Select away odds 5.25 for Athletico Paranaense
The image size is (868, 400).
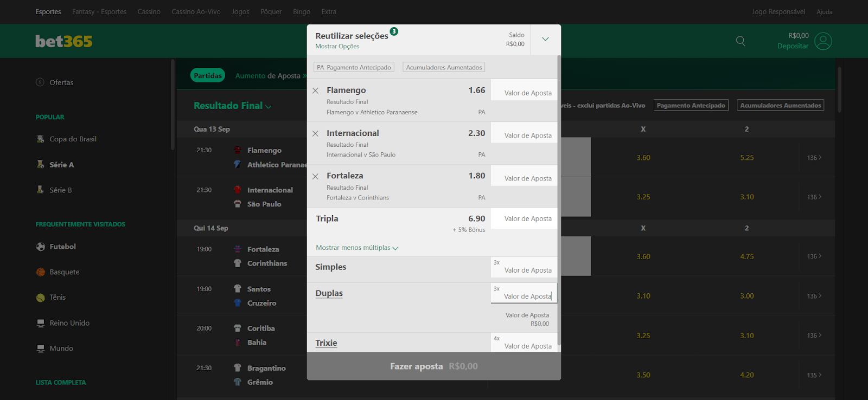(x=747, y=158)
